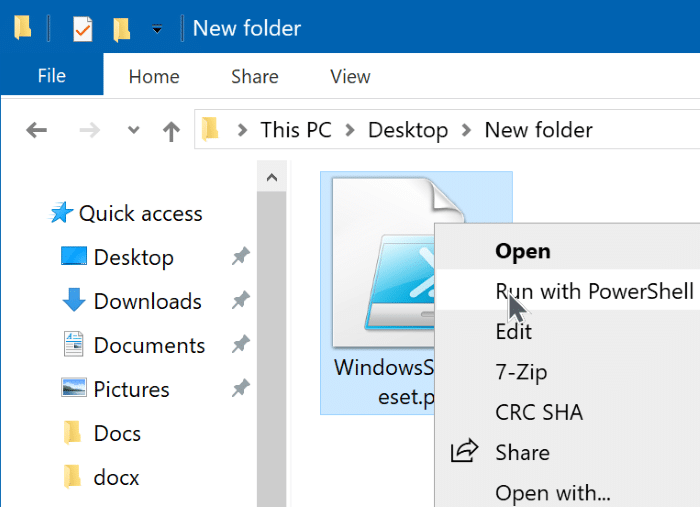This screenshot has width=700, height=507.
Task: Click the Pictures landscape icon
Action: (x=74, y=387)
